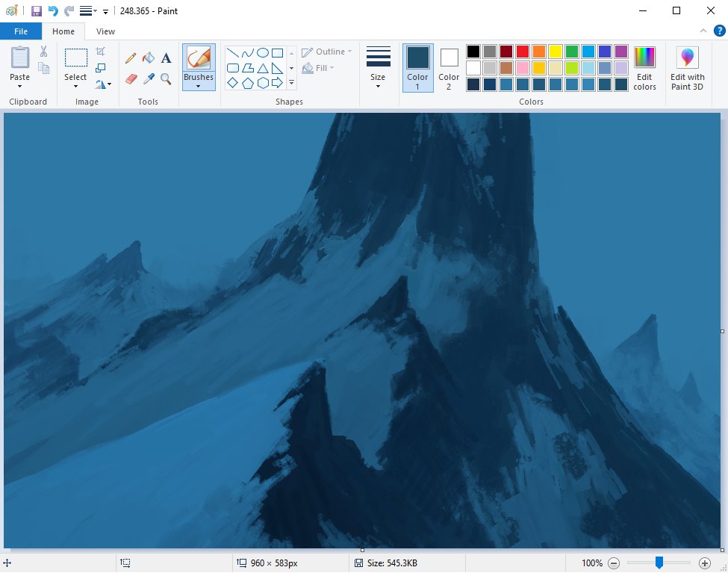
Task: Pick the red color swatch
Action: tap(523, 51)
